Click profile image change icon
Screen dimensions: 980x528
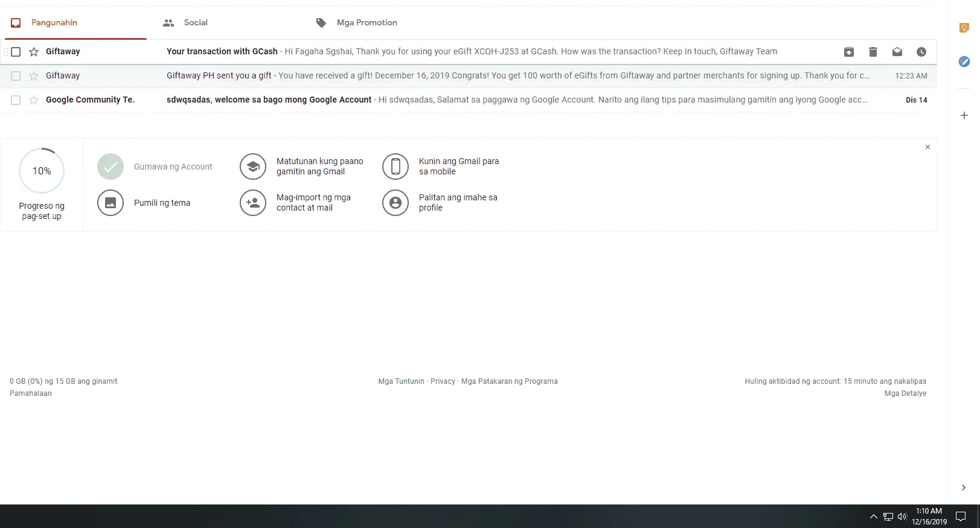(x=396, y=203)
